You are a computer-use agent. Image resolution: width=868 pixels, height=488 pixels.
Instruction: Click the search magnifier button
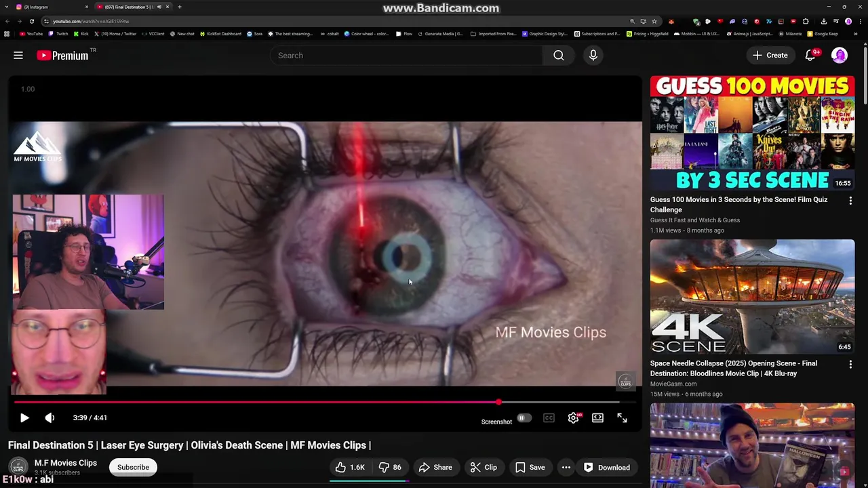559,56
